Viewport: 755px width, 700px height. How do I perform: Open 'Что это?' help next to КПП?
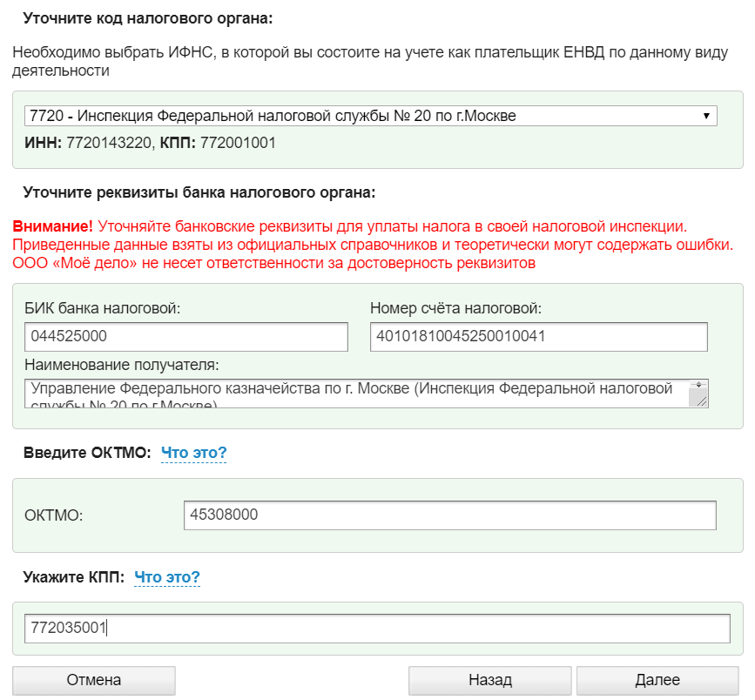(x=167, y=577)
